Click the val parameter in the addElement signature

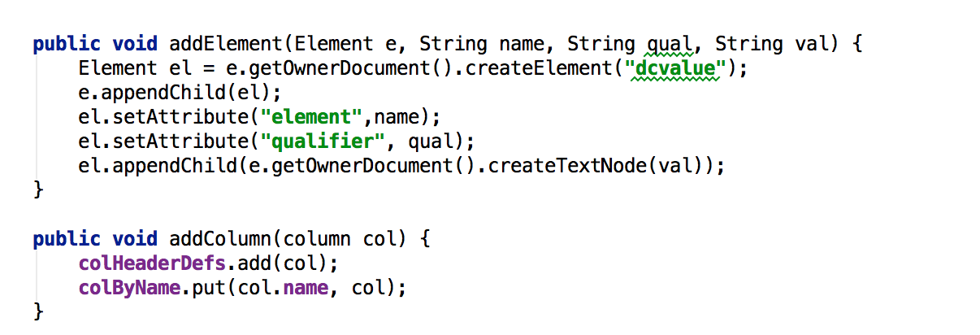pyautogui.click(x=813, y=44)
